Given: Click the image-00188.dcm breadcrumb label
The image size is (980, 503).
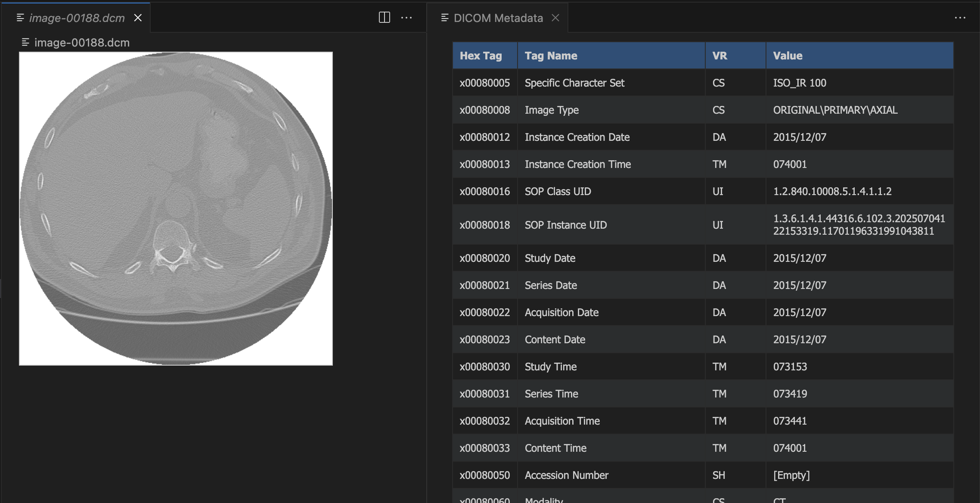Looking at the screenshot, I should tap(82, 42).
